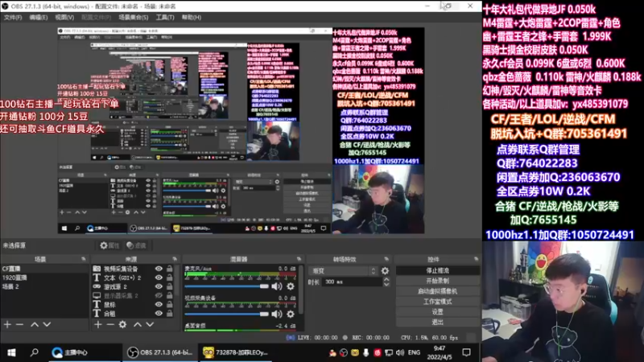Click the 滤镜 filters button

click(136, 245)
